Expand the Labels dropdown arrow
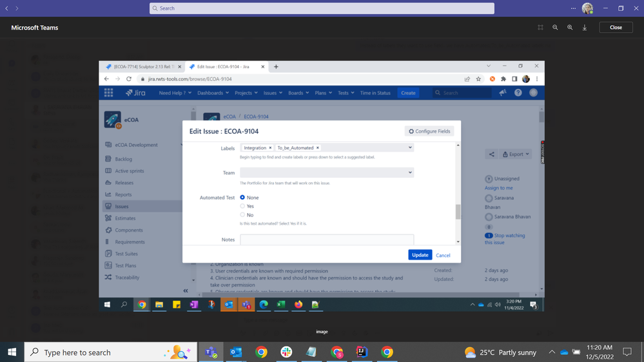The height and width of the screenshot is (362, 644). point(409,148)
